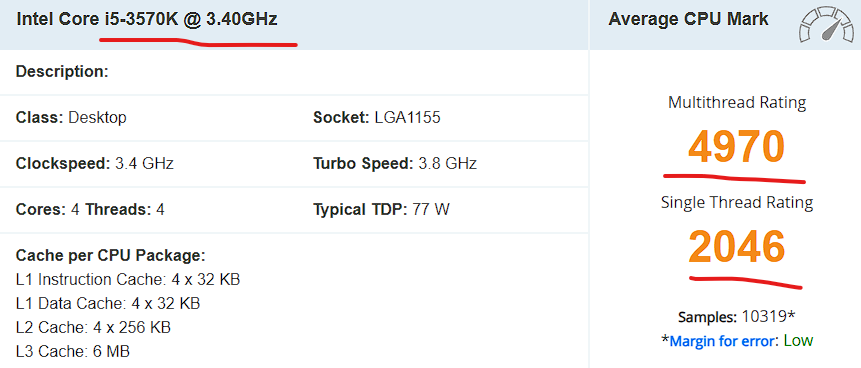
Task: Click the L1 Instruction Cache line
Action: click(128, 280)
